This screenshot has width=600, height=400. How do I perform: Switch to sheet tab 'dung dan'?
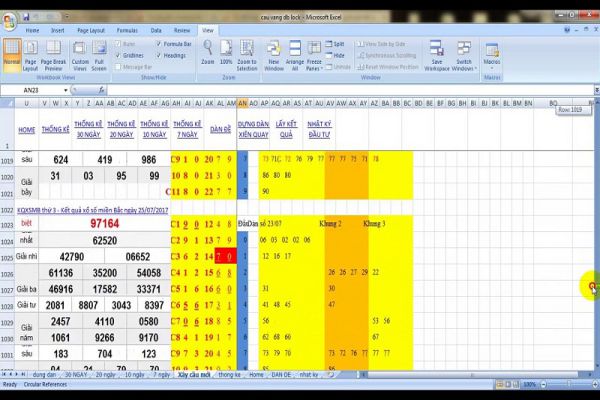coord(44,375)
